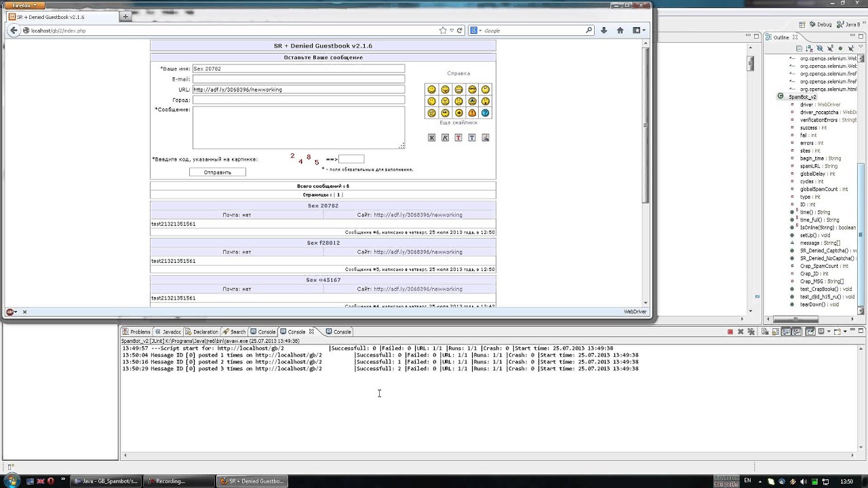
Task: Switch to Declaration tab
Action: (x=202, y=332)
